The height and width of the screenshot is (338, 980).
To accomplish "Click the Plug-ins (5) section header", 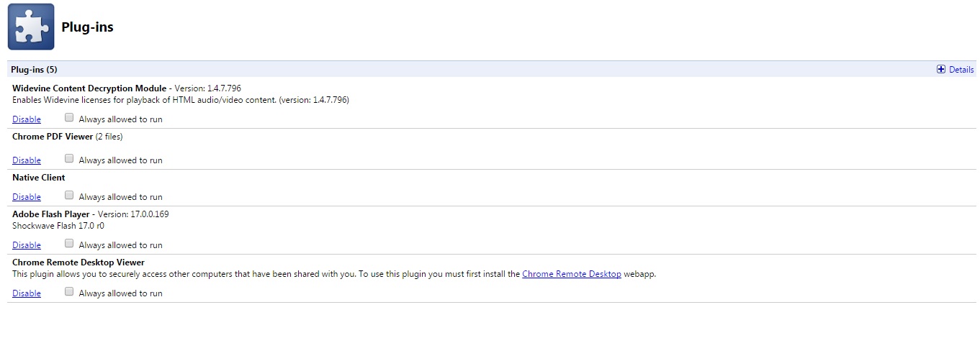I will point(35,70).
